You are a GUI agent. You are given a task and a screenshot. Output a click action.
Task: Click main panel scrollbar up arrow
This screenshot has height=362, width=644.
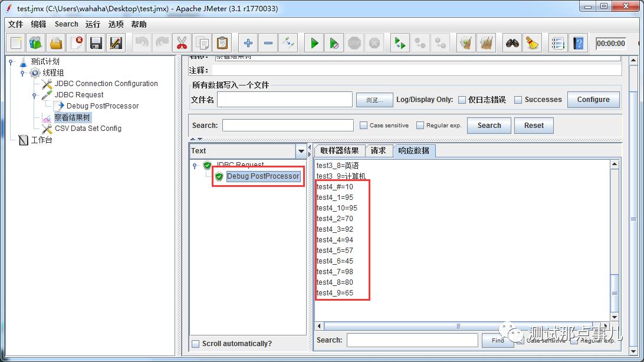(633, 61)
